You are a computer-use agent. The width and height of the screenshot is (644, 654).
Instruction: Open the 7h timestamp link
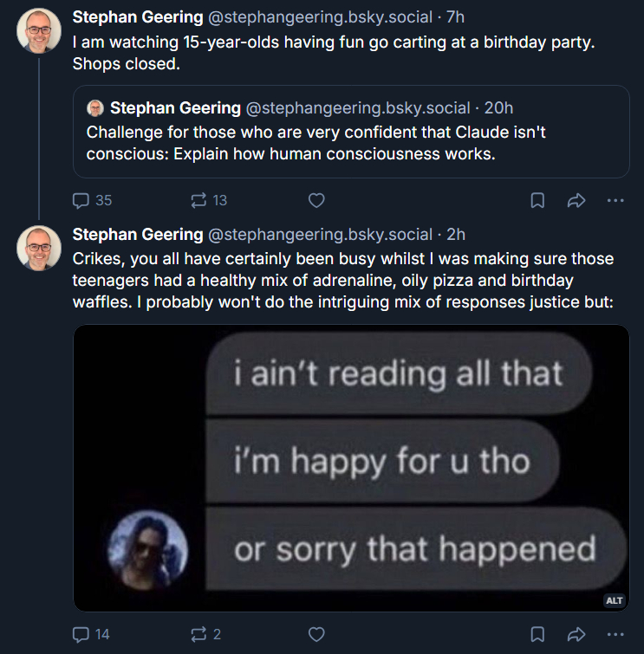(455, 16)
